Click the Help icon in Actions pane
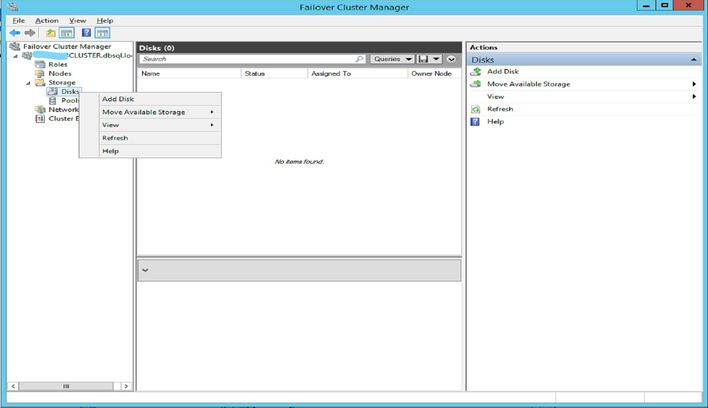Image resolution: width=708 pixels, height=408 pixels. point(475,121)
